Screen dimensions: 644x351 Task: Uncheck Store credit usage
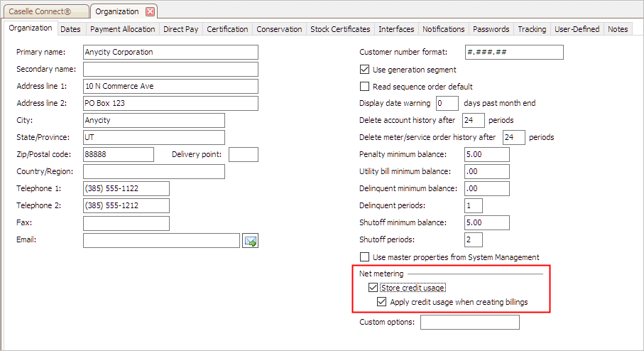(x=373, y=288)
